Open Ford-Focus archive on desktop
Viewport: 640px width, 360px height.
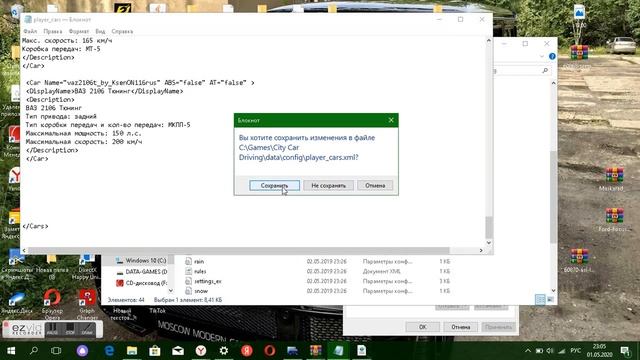pos(613,220)
